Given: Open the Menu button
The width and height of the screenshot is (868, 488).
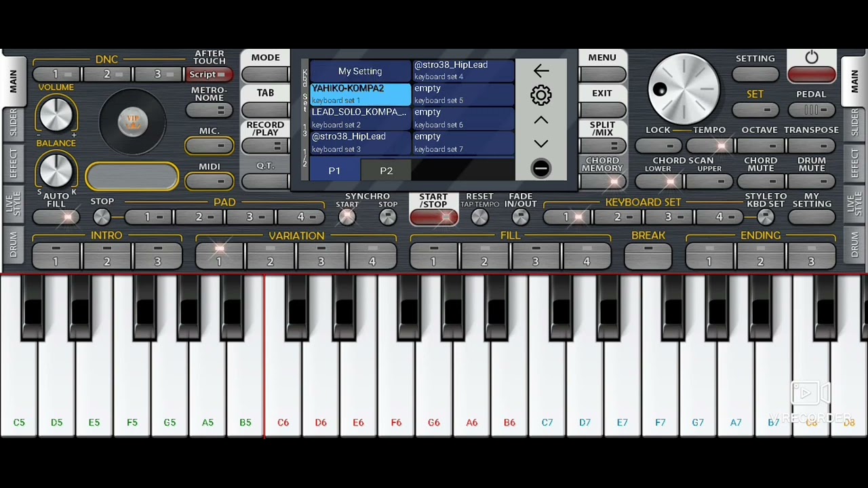Looking at the screenshot, I should (602, 75).
